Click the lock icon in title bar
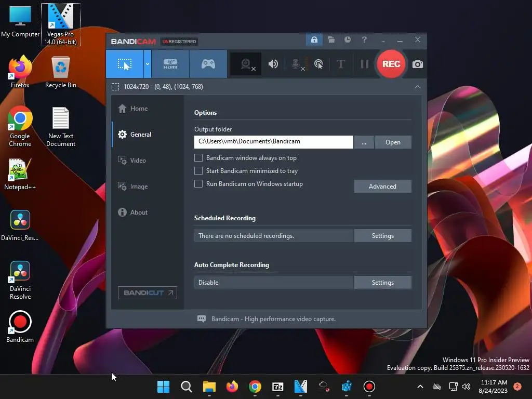The image size is (532, 399). coord(314,39)
